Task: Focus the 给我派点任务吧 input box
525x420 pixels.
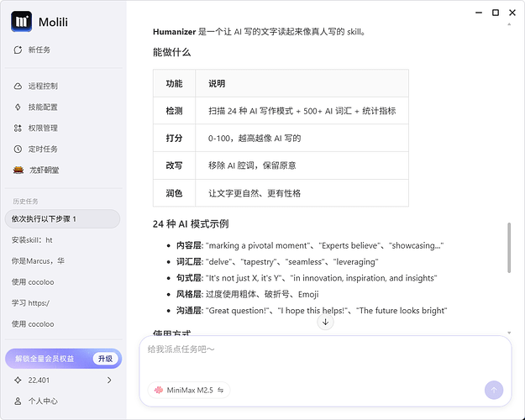Action: [x=325, y=359]
